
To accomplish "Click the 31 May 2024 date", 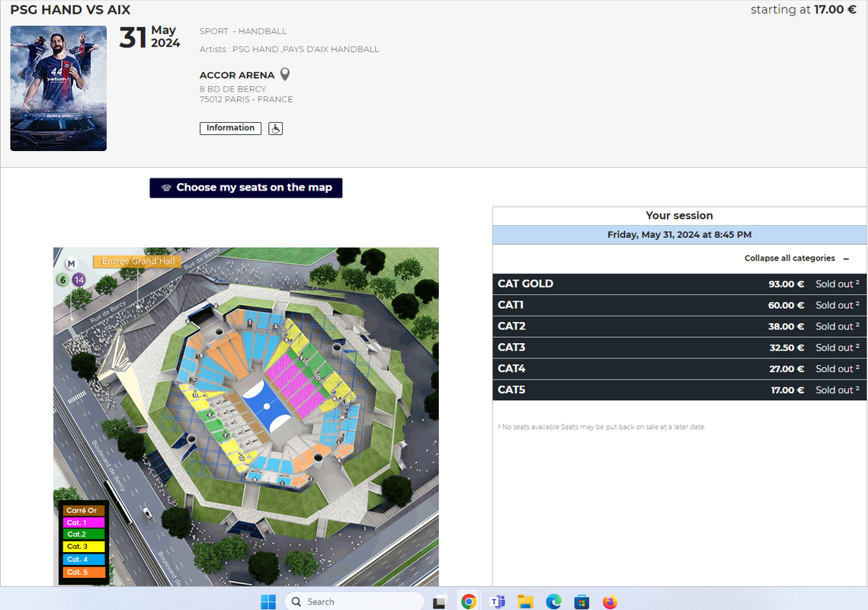I will [x=149, y=37].
